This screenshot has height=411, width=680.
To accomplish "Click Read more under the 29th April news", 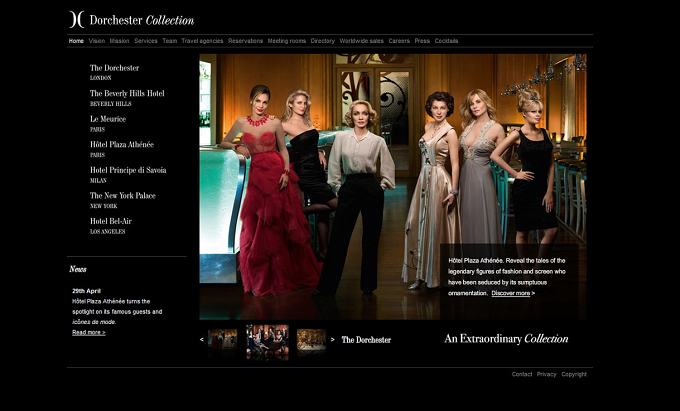I will tap(88, 333).
